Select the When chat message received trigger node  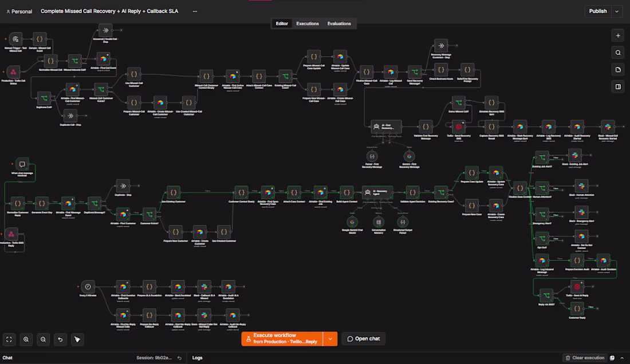pos(22,164)
